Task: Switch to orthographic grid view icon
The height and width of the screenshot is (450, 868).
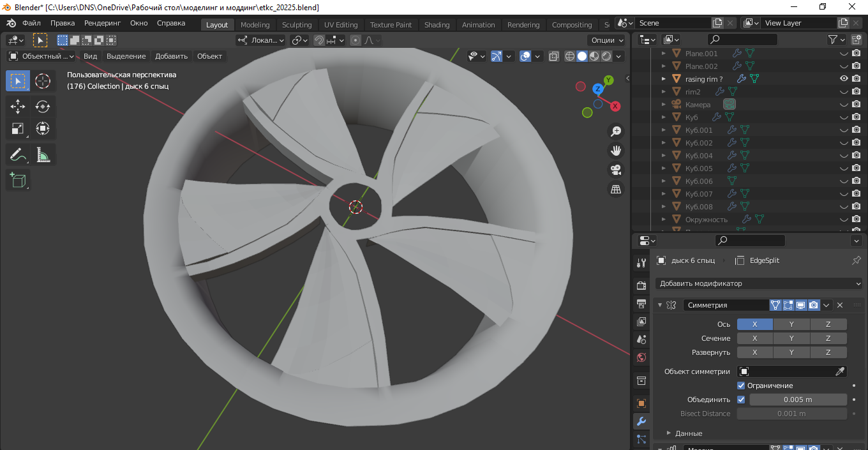Action: [x=616, y=189]
